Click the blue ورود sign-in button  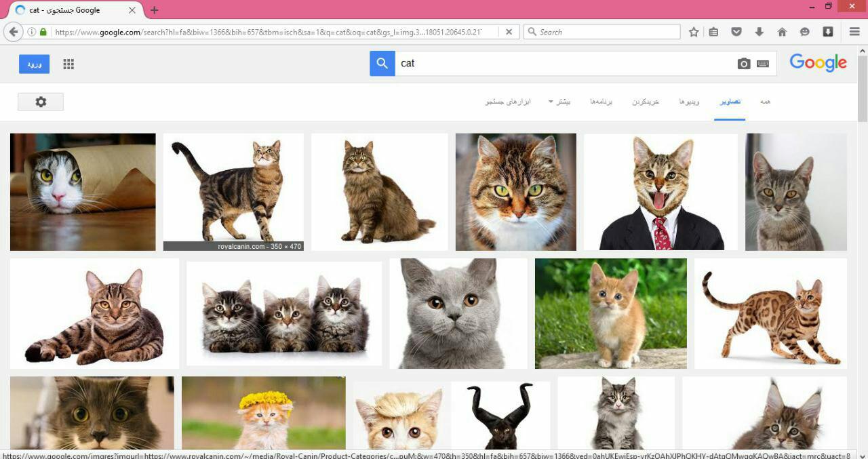(x=34, y=64)
